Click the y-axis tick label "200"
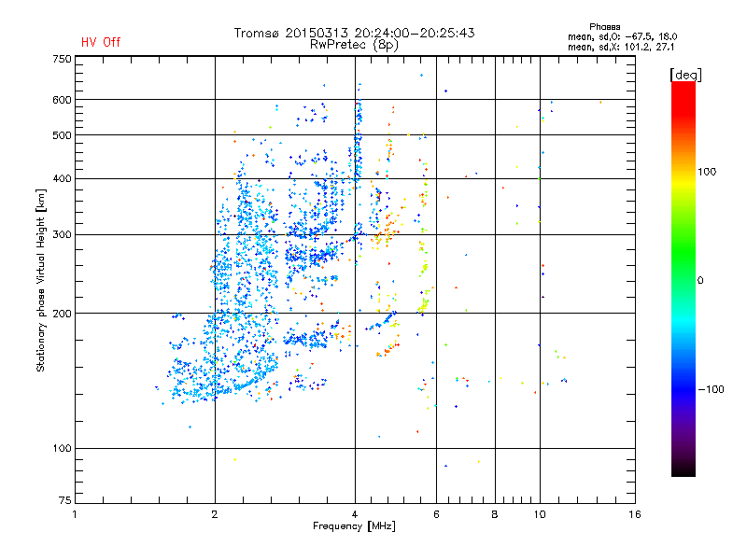This screenshot has width=747, height=560. pos(62,314)
